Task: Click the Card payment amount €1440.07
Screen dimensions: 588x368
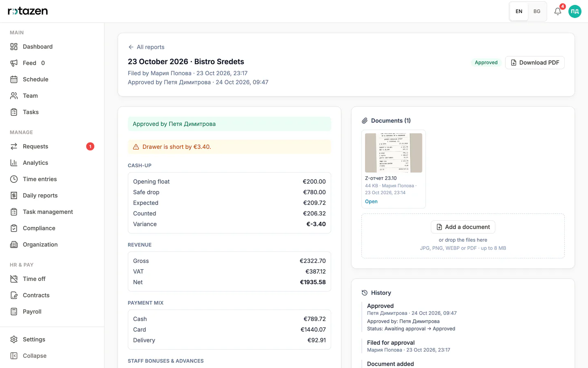Action: click(x=313, y=330)
